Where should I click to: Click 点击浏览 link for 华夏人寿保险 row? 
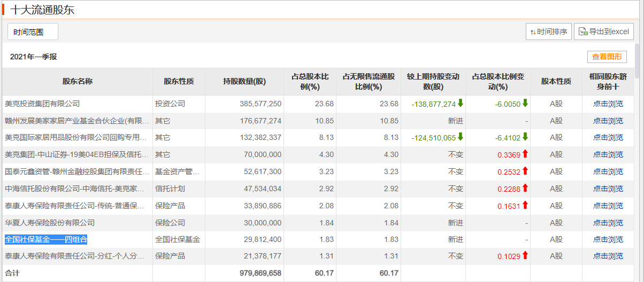point(608,223)
